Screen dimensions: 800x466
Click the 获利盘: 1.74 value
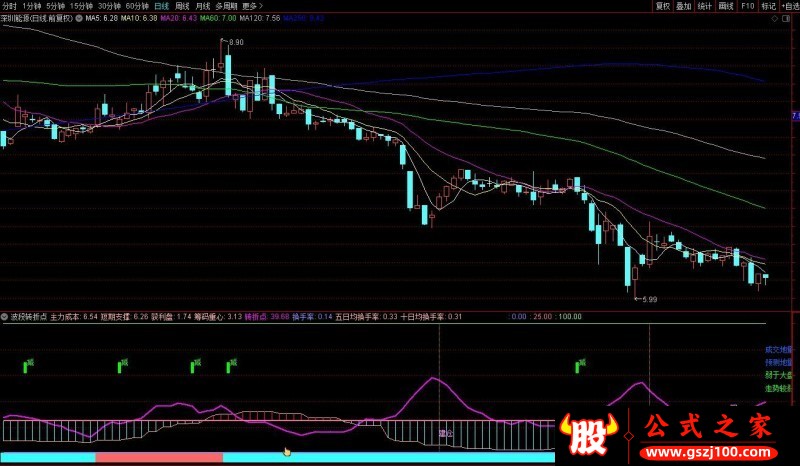coord(171,317)
